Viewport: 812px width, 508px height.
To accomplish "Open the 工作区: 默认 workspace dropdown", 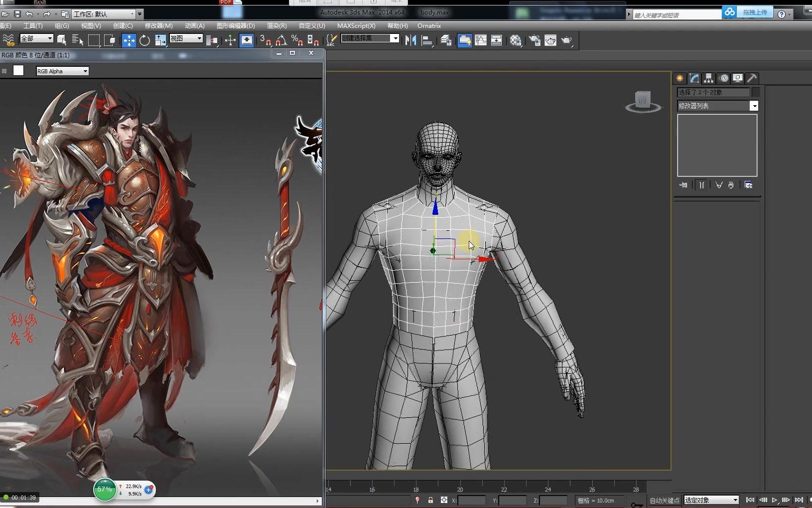I will (104, 14).
